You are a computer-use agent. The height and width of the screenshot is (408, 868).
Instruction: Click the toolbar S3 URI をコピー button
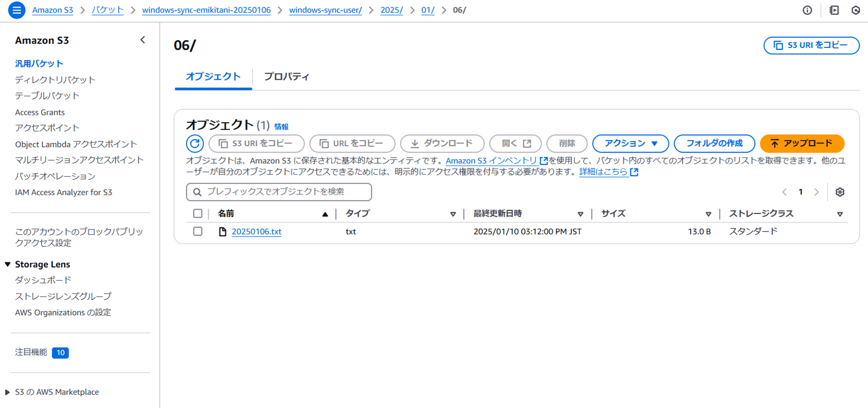point(256,144)
